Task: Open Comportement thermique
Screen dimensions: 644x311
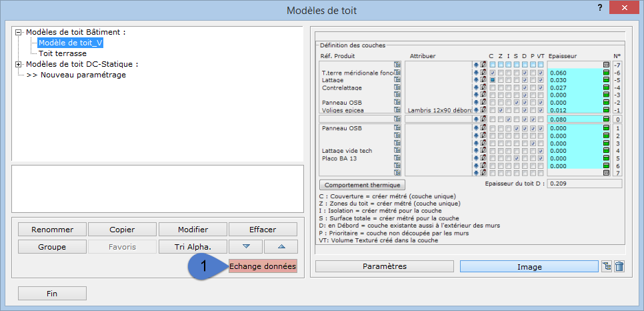Action: (x=363, y=184)
